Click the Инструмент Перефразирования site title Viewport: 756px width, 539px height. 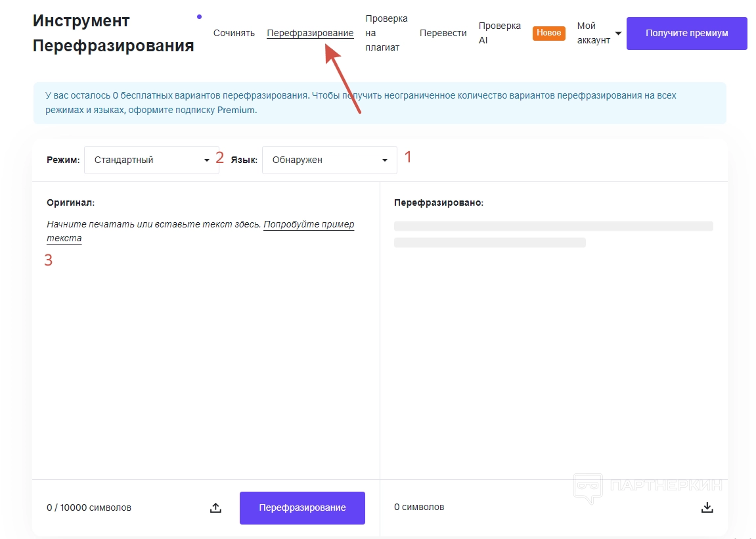[113, 33]
